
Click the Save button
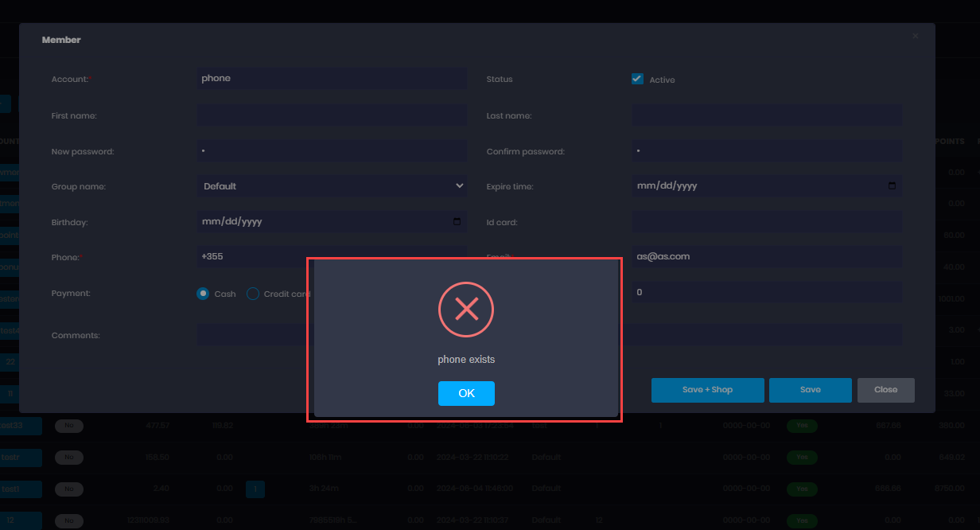[810, 390]
